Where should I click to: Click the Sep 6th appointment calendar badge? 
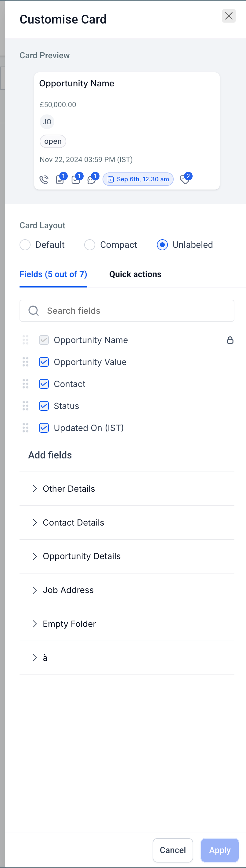(138, 179)
